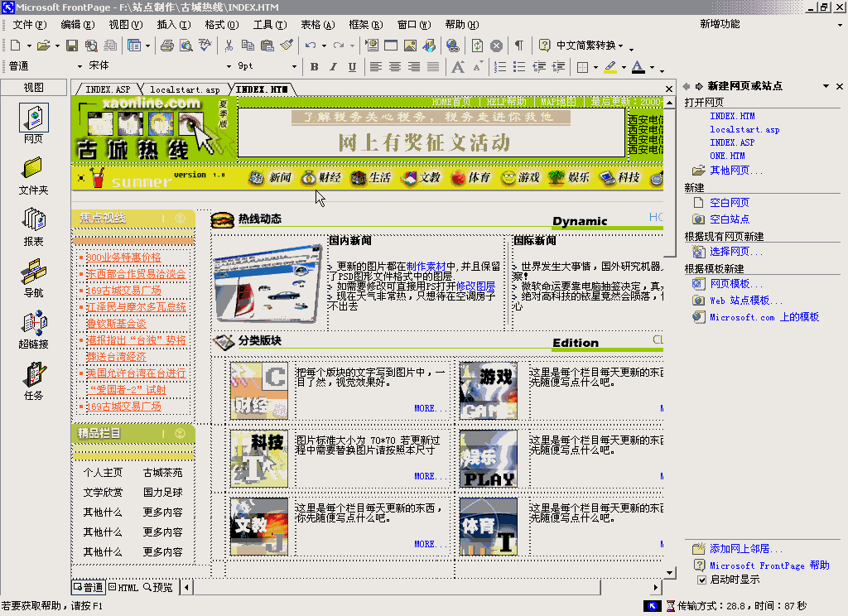This screenshot has height=616, width=848.
Task: Open the Hyperlinks (超链接) view icon
Action: (x=34, y=323)
